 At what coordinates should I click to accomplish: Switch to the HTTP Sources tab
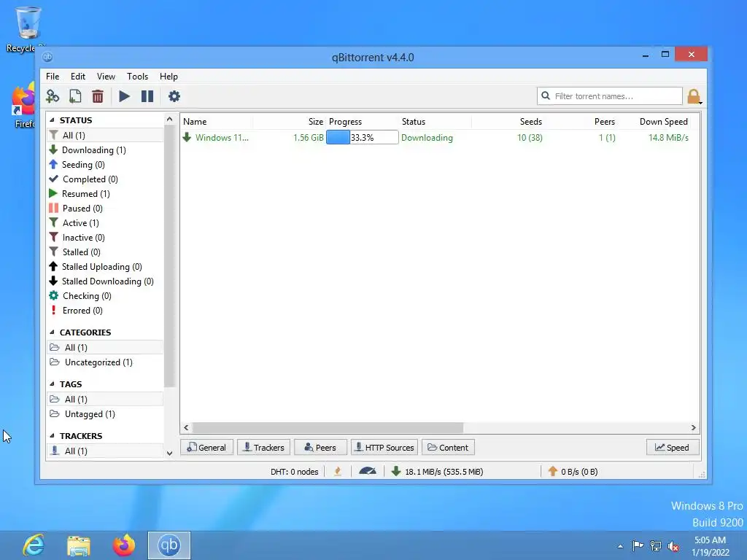click(384, 447)
